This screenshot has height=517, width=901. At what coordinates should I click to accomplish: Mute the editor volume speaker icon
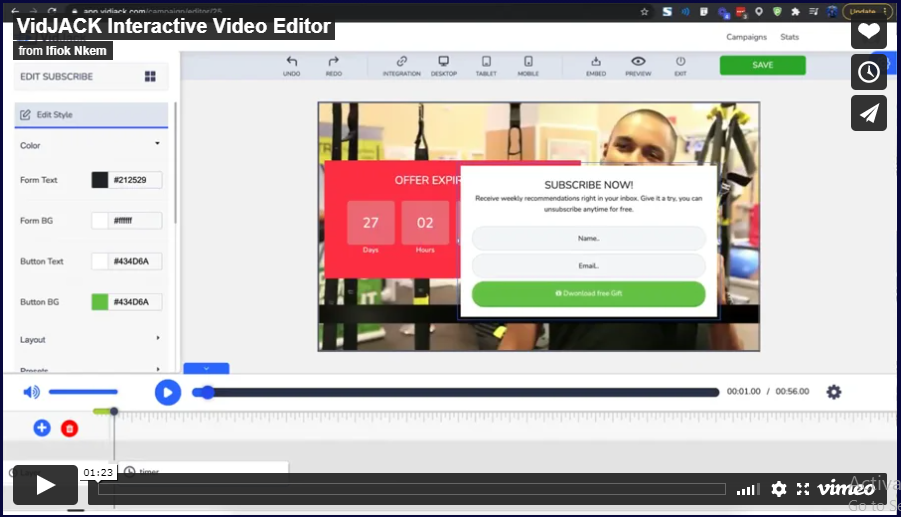pyautogui.click(x=31, y=392)
